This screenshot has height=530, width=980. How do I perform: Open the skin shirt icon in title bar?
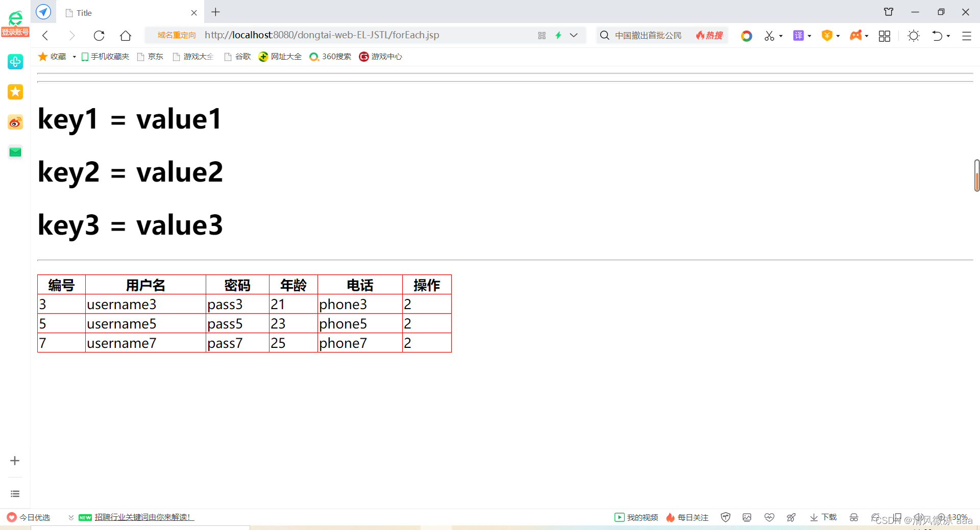[x=889, y=12]
